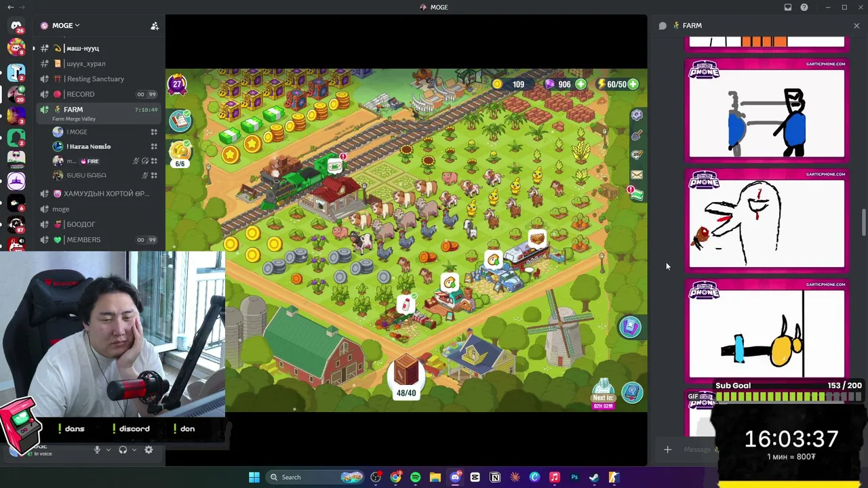Deafen audio with headphones icon
868x488 pixels.
123,449
